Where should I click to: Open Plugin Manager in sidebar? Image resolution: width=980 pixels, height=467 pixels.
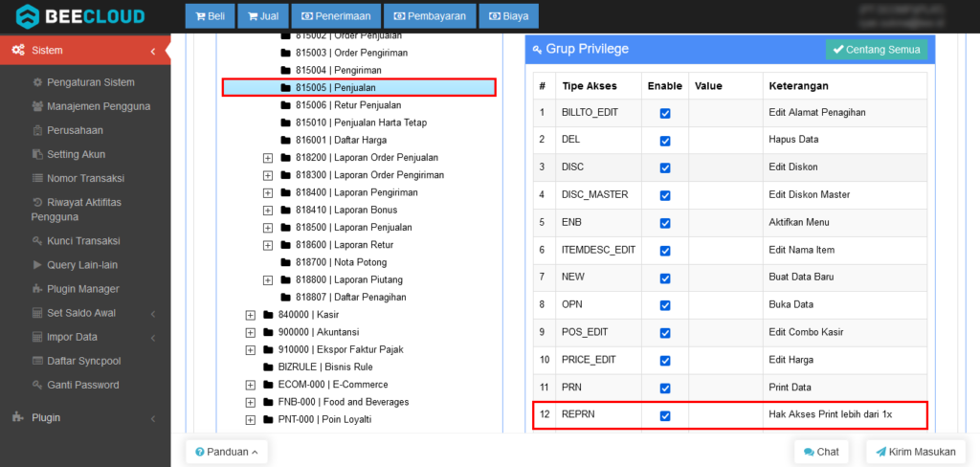point(82,289)
